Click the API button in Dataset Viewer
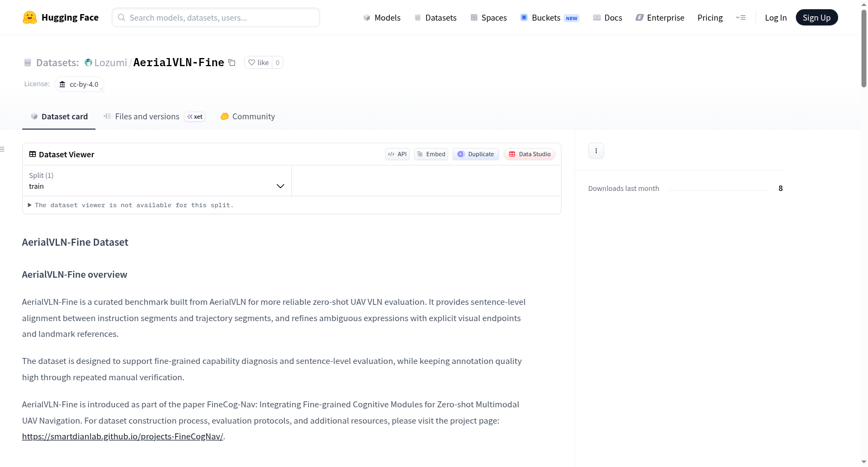Image resolution: width=868 pixels, height=467 pixels. [397, 154]
